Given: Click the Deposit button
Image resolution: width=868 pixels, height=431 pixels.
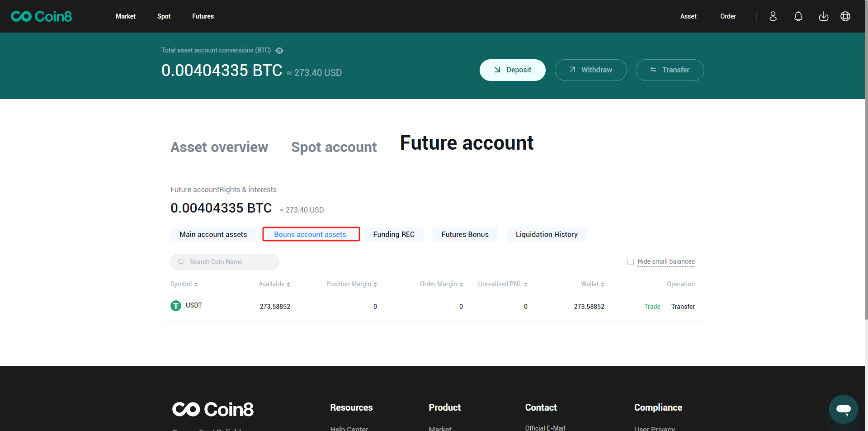Looking at the screenshot, I should pos(512,70).
